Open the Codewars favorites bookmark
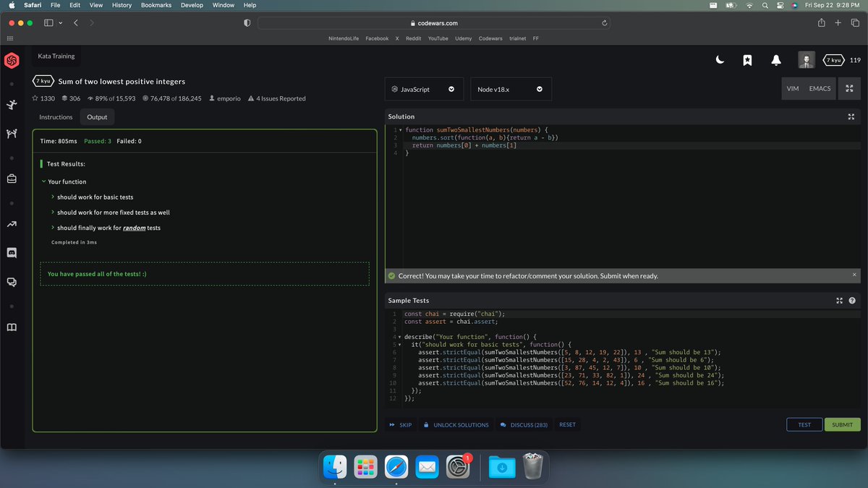This screenshot has height=488, width=868. coord(491,38)
